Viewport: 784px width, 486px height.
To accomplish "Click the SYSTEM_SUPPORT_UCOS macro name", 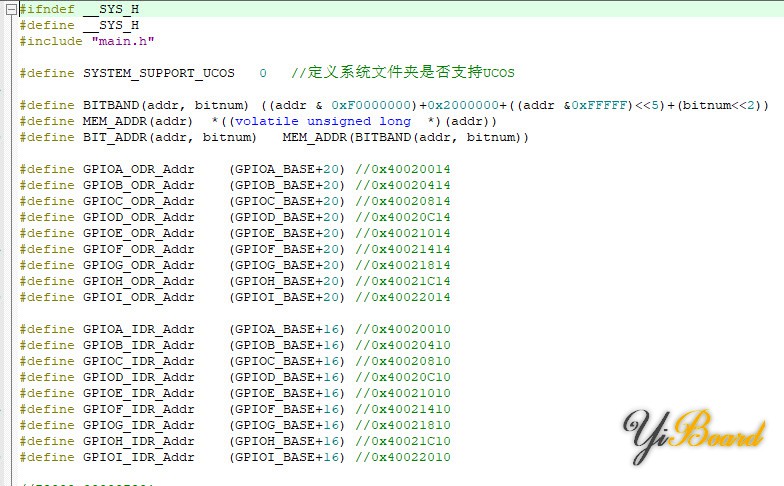I will pos(159,73).
